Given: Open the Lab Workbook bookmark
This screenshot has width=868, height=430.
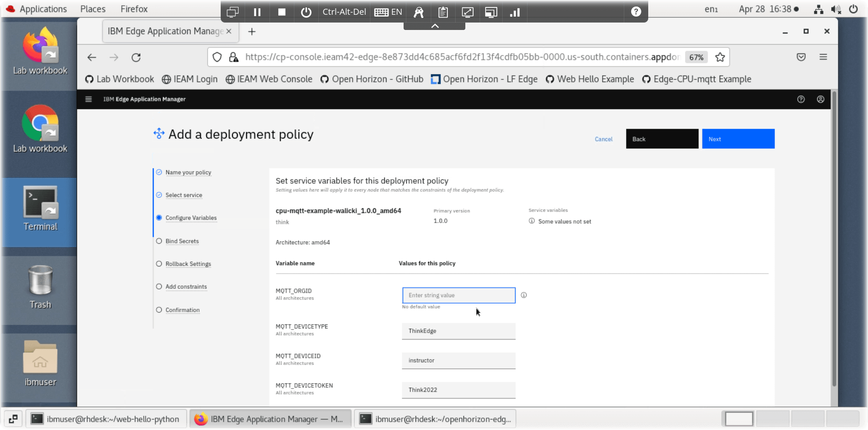Looking at the screenshot, I should (x=119, y=79).
